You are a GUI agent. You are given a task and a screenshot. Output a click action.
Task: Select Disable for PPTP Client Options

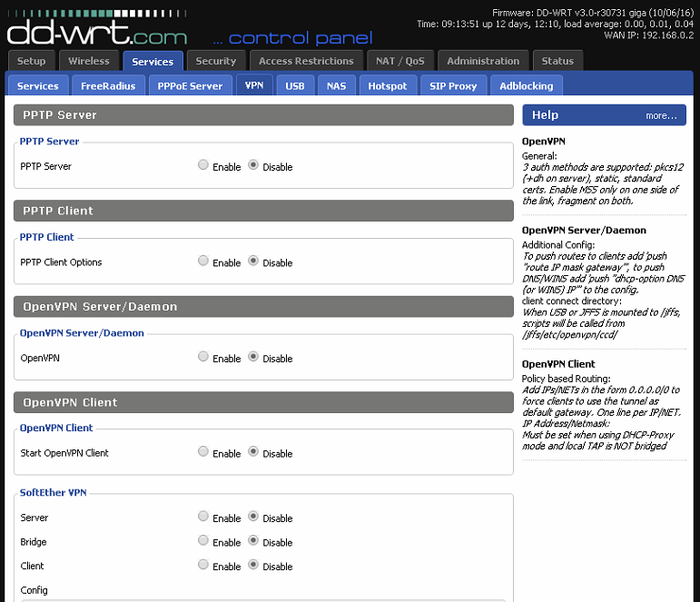click(253, 260)
